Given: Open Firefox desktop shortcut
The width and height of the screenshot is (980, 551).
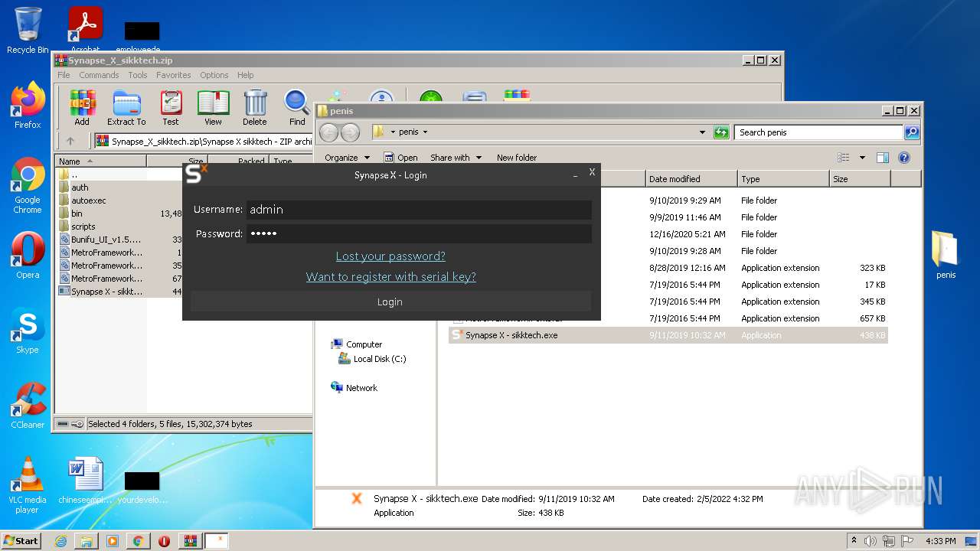Looking at the screenshot, I should 28,106.
